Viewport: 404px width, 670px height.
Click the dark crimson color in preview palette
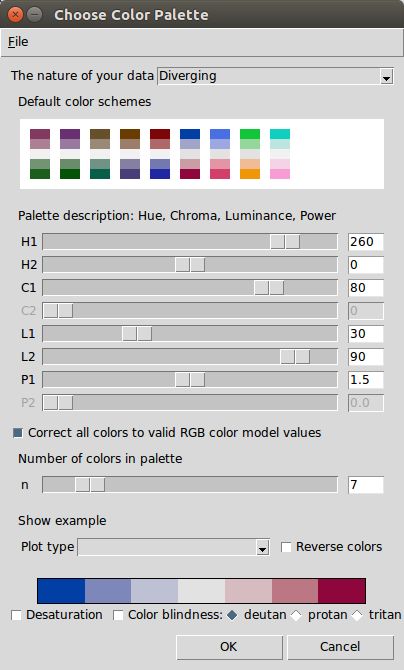[x=342, y=591]
